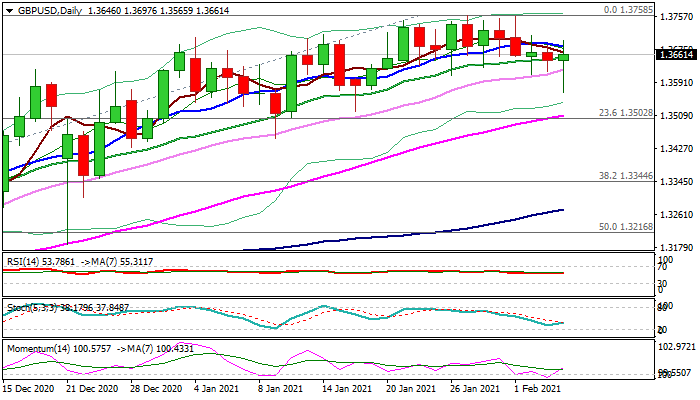700x400 pixels.
Task: Click the 4 Jan 2021 date on time axis
Action: (214, 387)
